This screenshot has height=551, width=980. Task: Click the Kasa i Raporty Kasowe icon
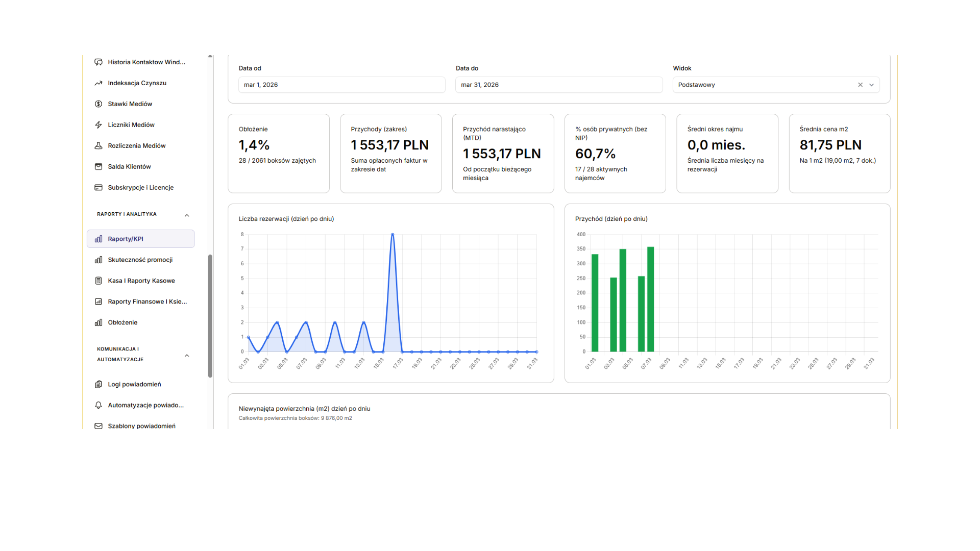(x=99, y=281)
